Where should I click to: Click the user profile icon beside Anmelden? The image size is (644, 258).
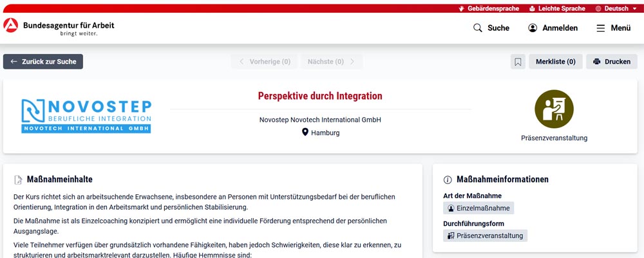[533, 28]
